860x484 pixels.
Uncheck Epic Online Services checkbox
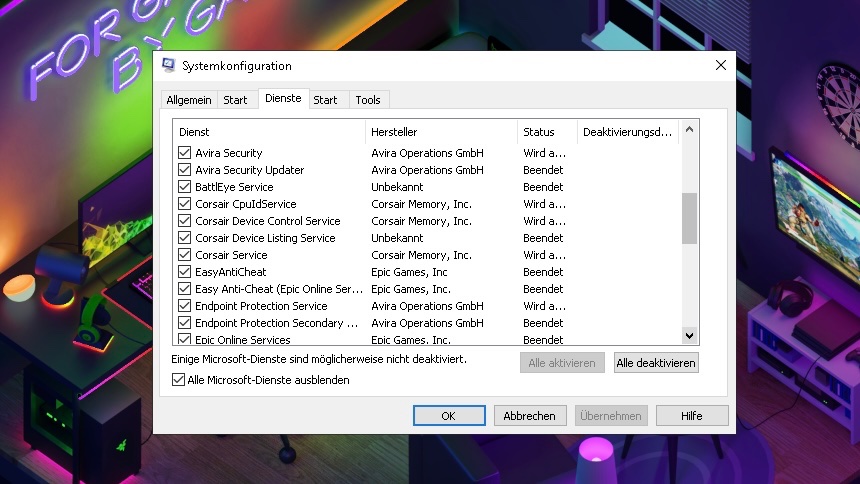185,339
